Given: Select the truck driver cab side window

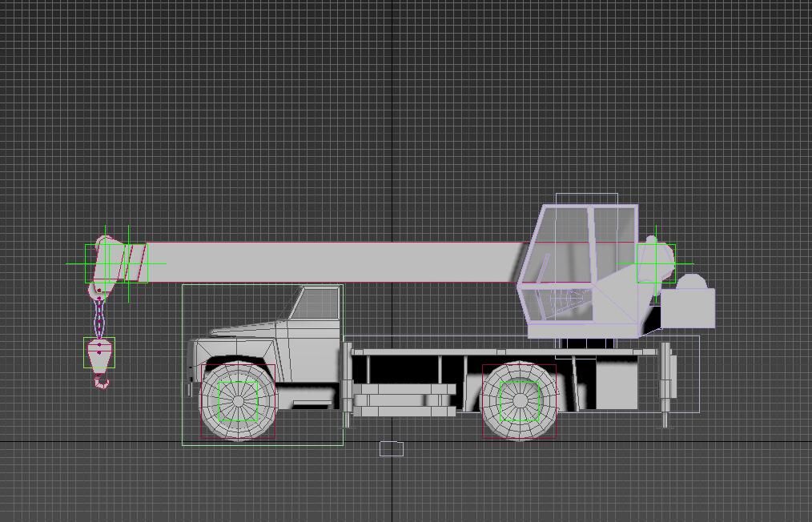Looking at the screenshot, I should click(316, 303).
